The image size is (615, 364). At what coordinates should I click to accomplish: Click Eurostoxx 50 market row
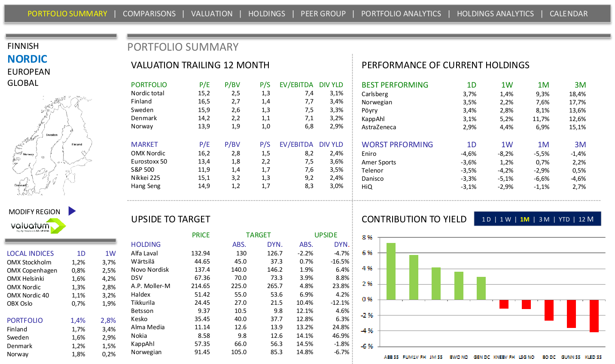237,161
